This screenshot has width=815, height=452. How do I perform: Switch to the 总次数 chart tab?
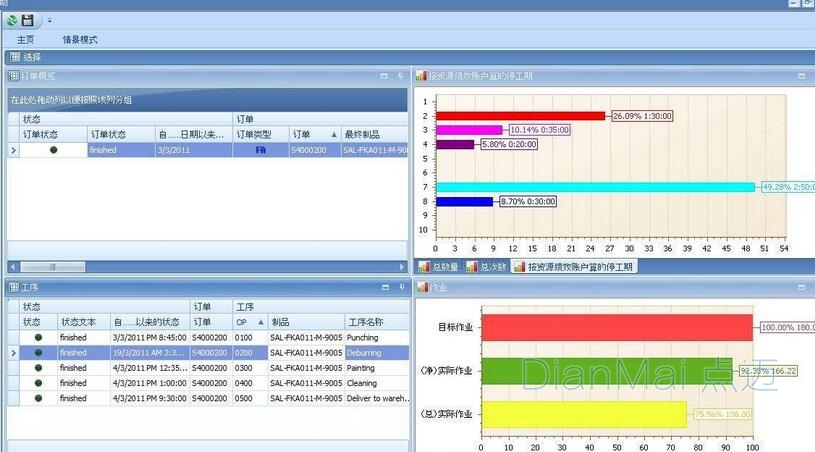point(483,267)
